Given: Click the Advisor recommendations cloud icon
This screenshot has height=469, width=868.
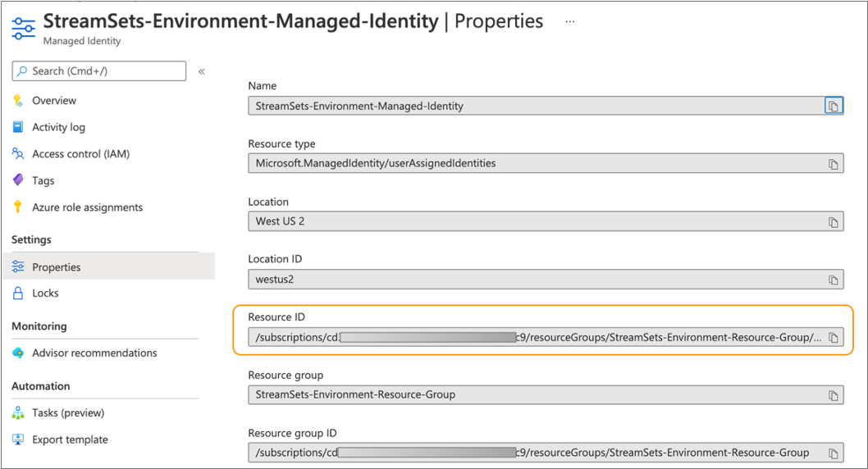Looking at the screenshot, I should (18, 353).
